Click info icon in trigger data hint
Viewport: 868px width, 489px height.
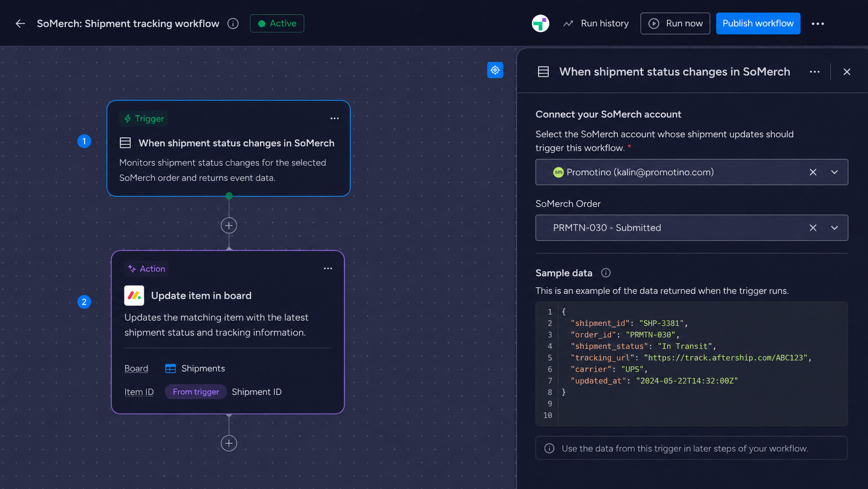[x=549, y=448]
